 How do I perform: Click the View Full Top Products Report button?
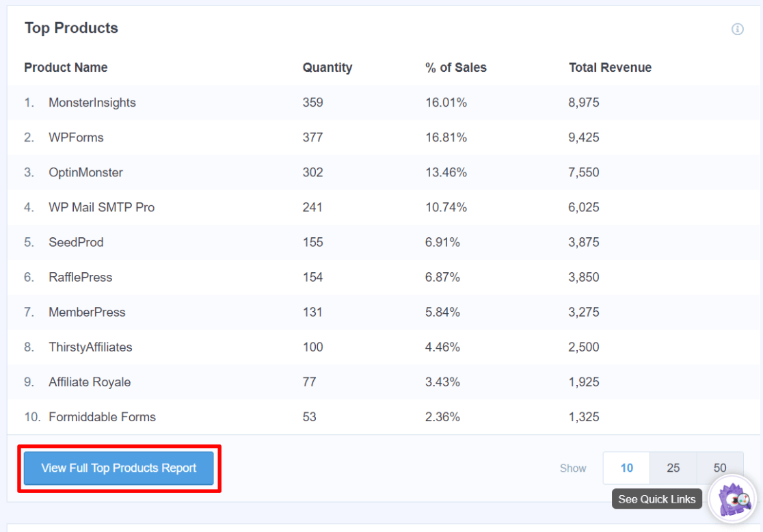click(118, 468)
